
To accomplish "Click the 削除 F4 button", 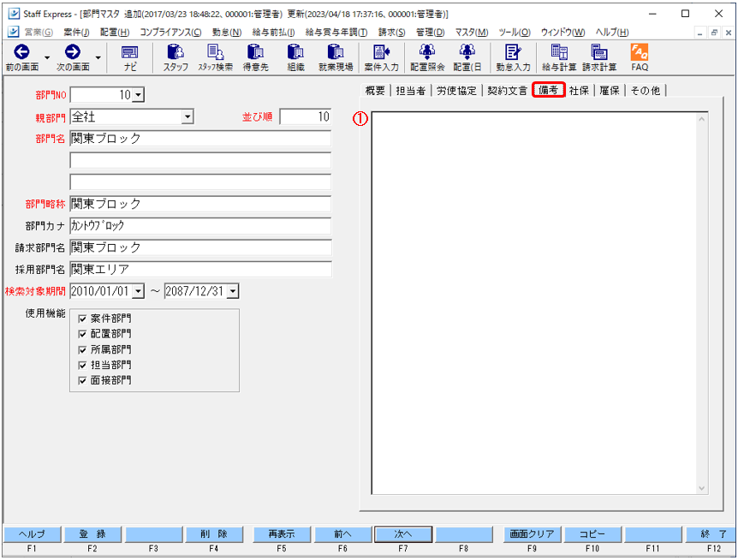I will pos(214,534).
